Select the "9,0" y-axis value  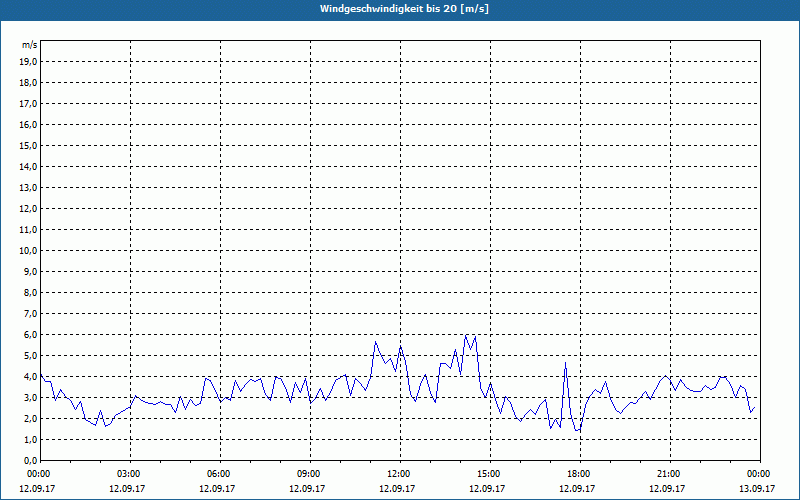pos(30,271)
